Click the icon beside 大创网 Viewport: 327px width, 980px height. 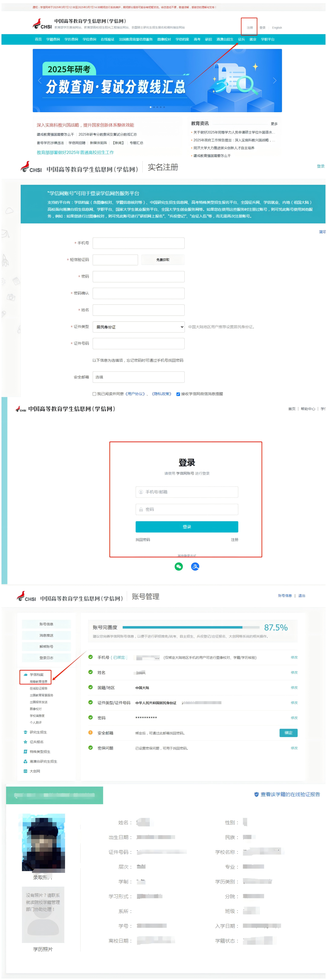pos(26,771)
